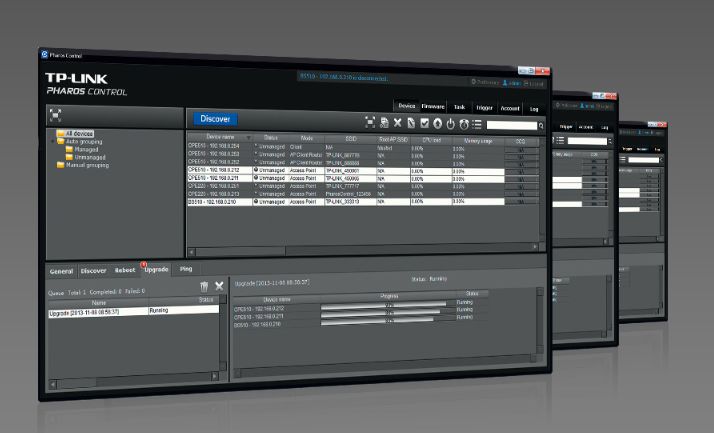Click the delete X icon in device toolbar
Screen dimensions: 714x433
click(397, 123)
